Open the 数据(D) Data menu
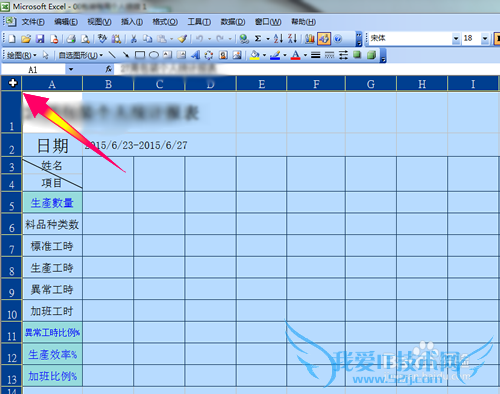This screenshot has width=500, height=394. (233, 22)
